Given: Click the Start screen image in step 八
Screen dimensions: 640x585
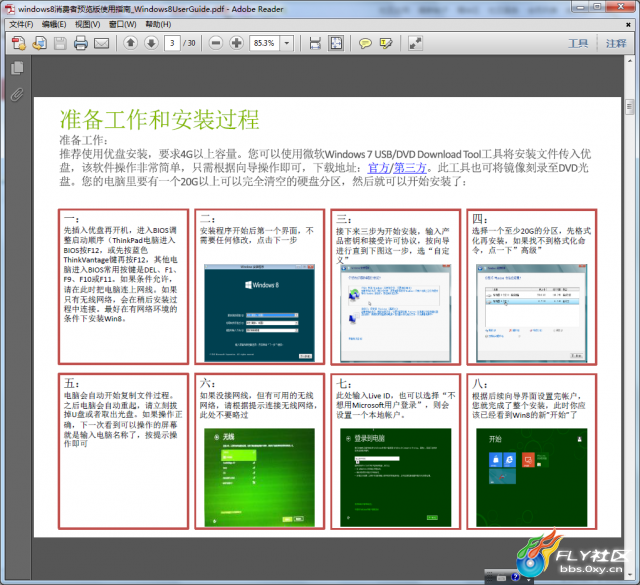Looking at the screenshot, I should (x=531, y=477).
